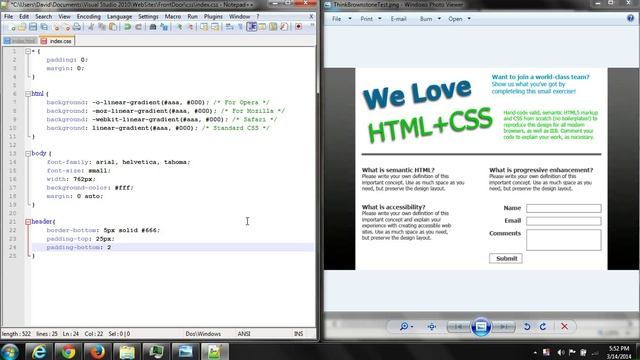This screenshot has height=360, width=640.
Task: Collapse the body rule fold marker
Action: point(28,153)
